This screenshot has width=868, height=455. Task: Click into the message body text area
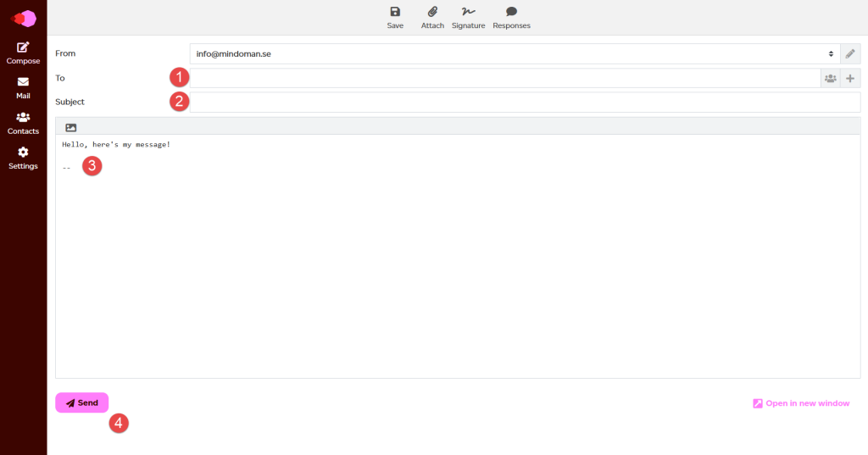tap(458, 256)
